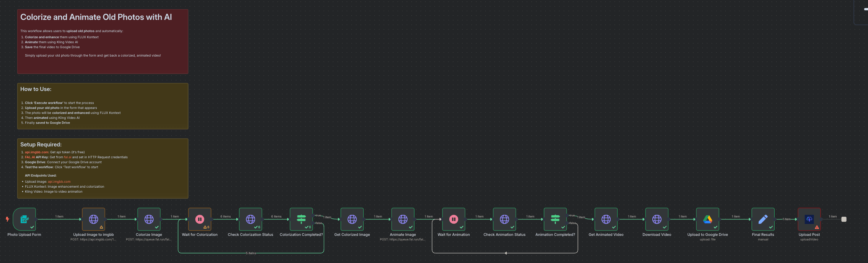
Task: Follow the api.imgbb.com link under API Endpoints Used
Action: [59, 182]
